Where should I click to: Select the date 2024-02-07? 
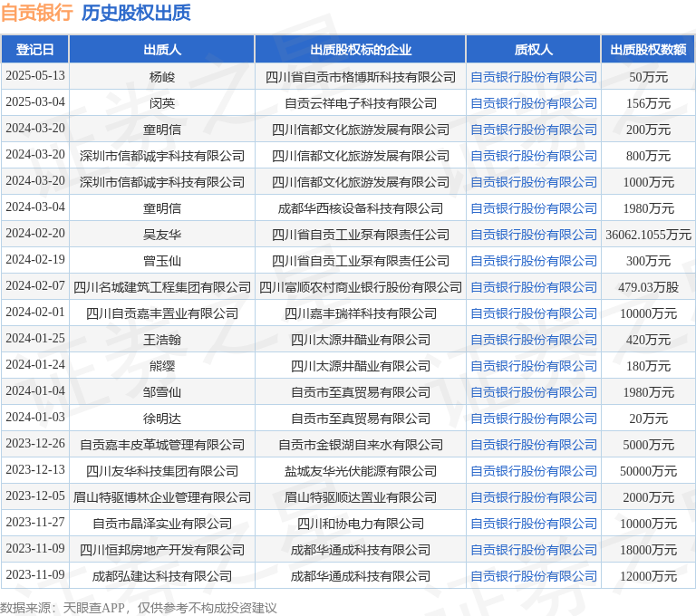(x=35, y=285)
